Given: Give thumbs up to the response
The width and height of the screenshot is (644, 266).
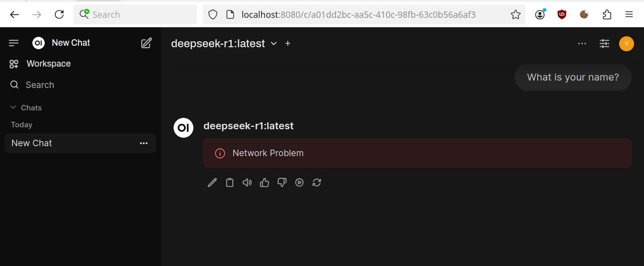Looking at the screenshot, I should (265, 182).
